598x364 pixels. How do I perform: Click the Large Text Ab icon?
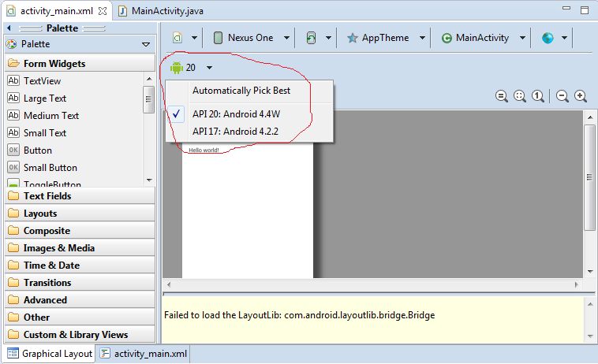[x=13, y=98]
